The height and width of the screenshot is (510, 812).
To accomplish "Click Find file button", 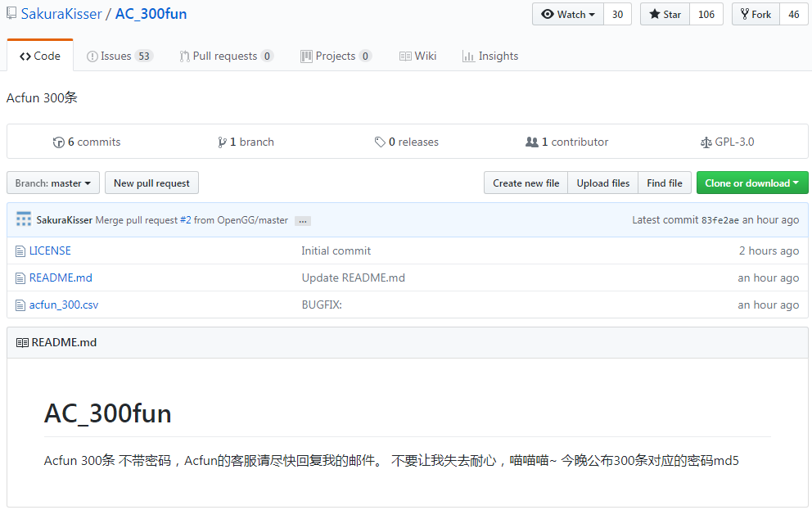I will tap(665, 183).
